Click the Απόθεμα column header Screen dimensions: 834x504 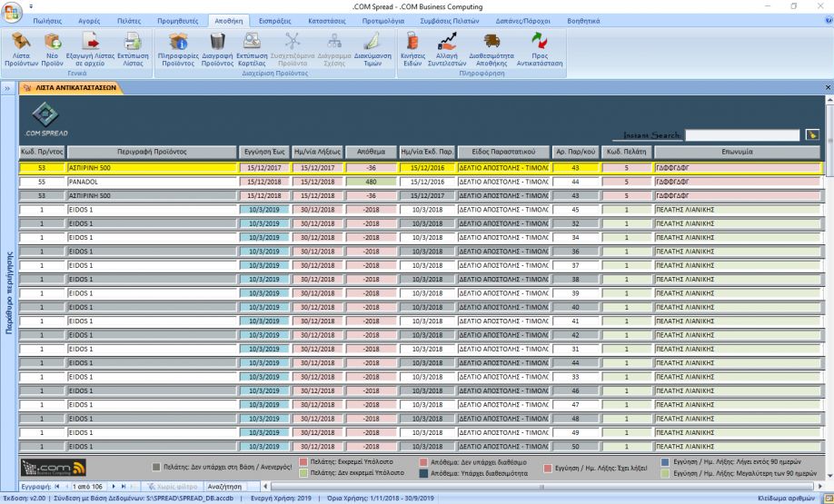(x=372, y=152)
